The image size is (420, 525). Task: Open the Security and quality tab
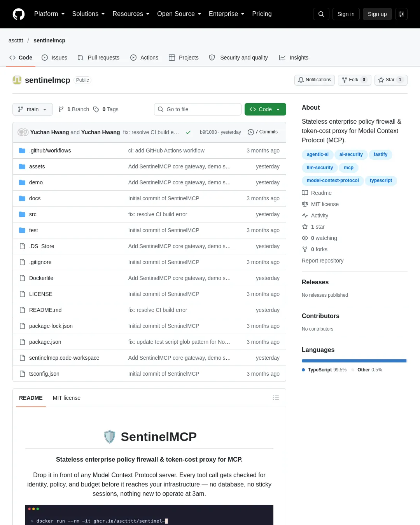(238, 58)
